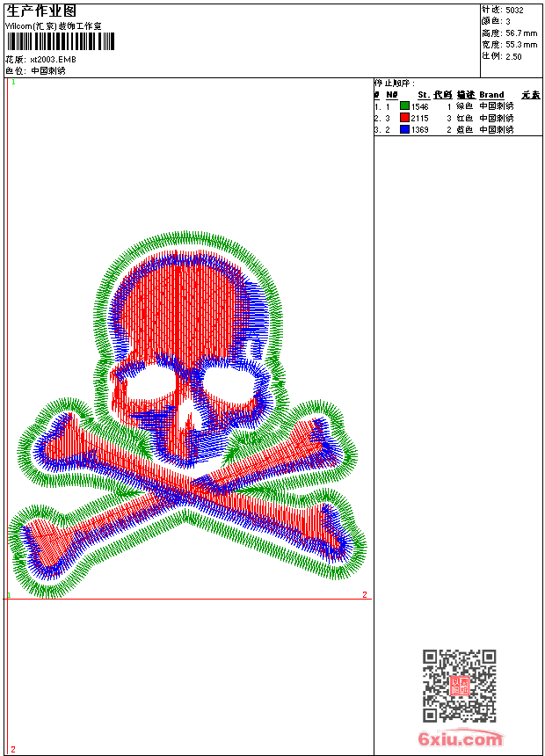Image resolution: width=545 pixels, height=756 pixels.
Task: Click the red thread color swatch
Action: coord(404,118)
